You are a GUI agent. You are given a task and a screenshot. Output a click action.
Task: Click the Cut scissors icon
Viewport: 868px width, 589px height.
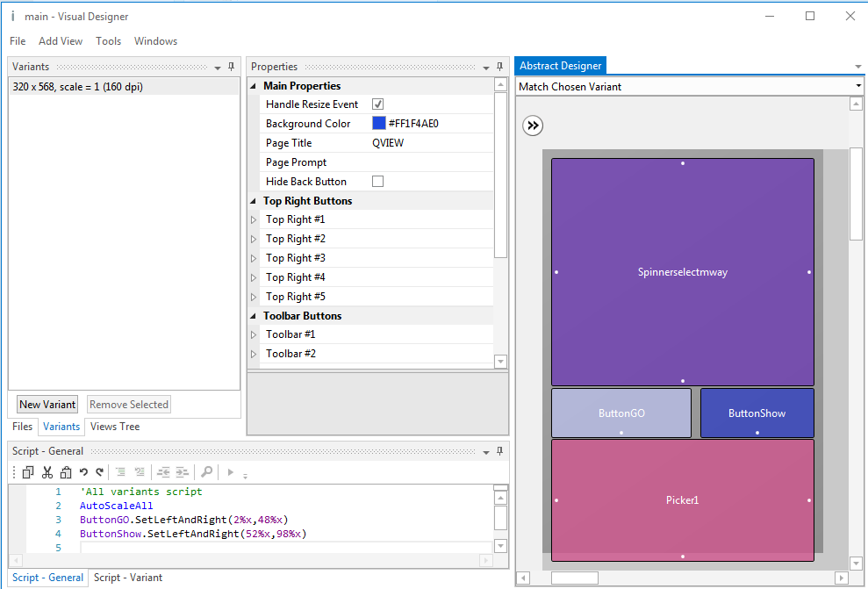pyautogui.click(x=47, y=472)
